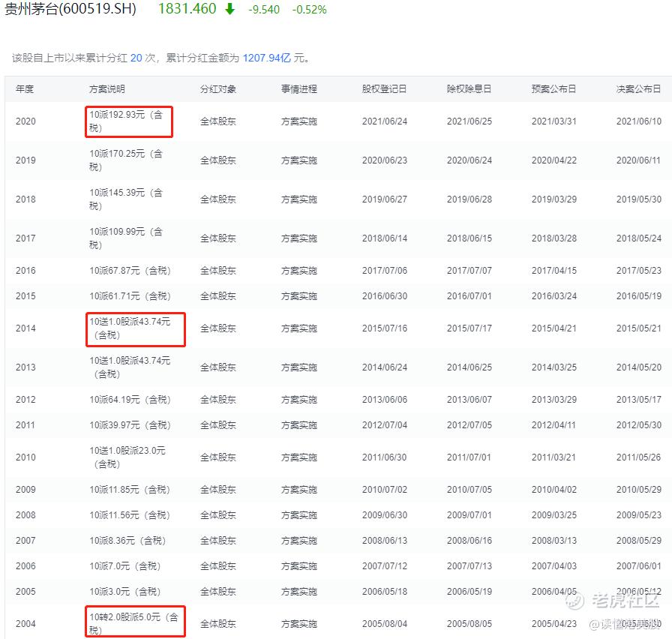
Task: Click the dividend count 20
Action: 136,58
